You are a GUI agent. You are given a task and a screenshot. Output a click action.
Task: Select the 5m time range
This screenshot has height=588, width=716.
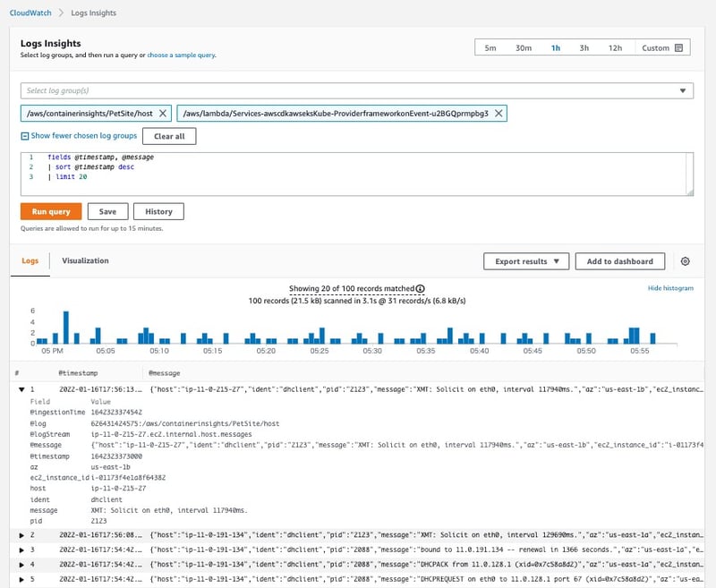[490, 48]
